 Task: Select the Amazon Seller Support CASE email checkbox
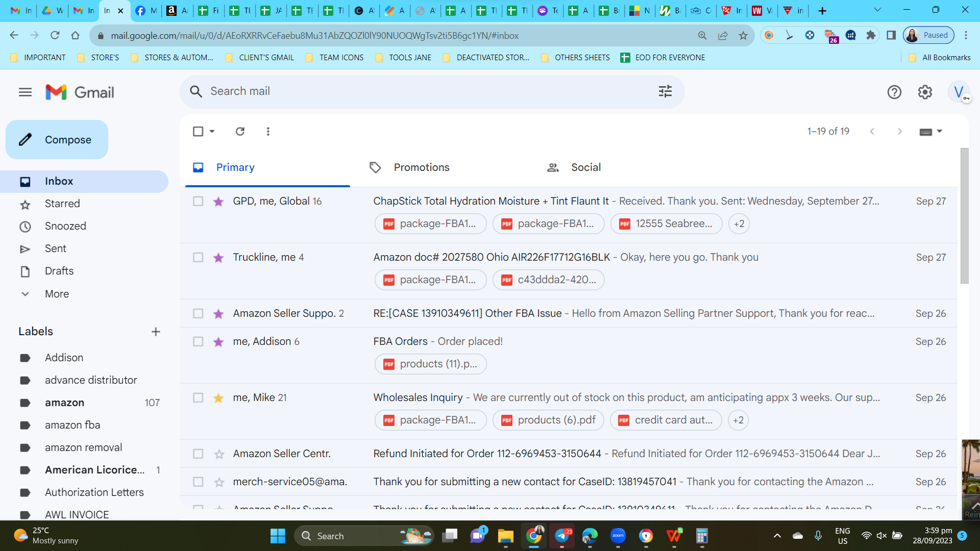point(198,314)
